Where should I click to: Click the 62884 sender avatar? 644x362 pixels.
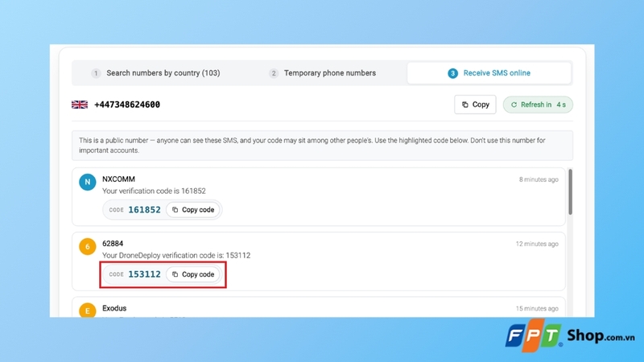(88, 246)
